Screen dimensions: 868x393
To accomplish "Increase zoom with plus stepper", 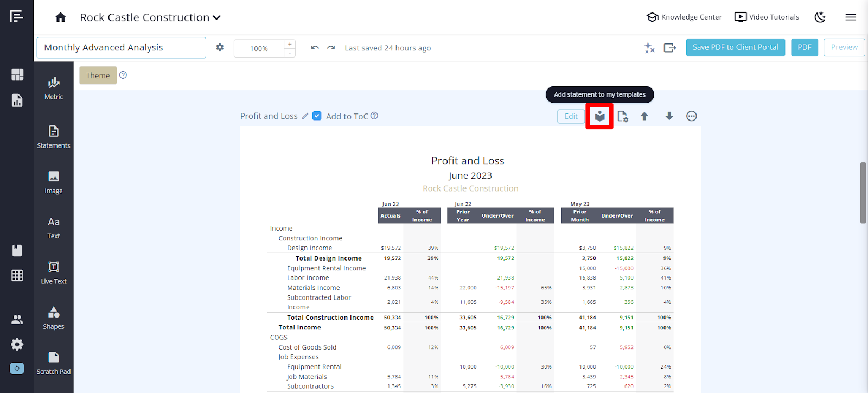I will (290, 44).
